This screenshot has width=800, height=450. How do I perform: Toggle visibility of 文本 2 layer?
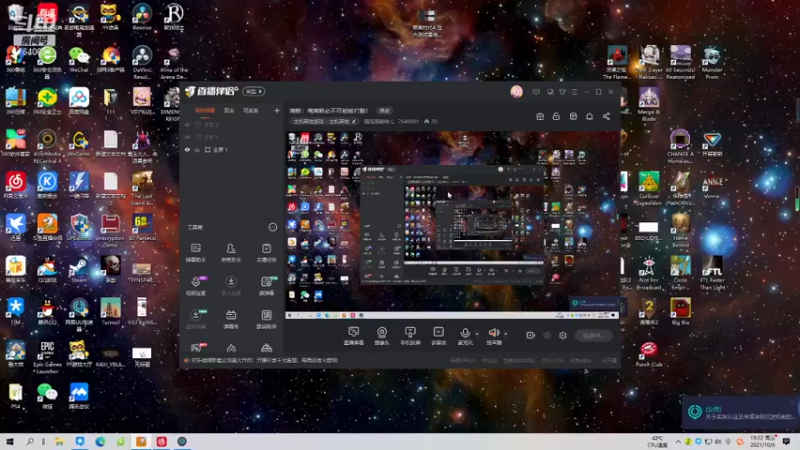(x=187, y=124)
